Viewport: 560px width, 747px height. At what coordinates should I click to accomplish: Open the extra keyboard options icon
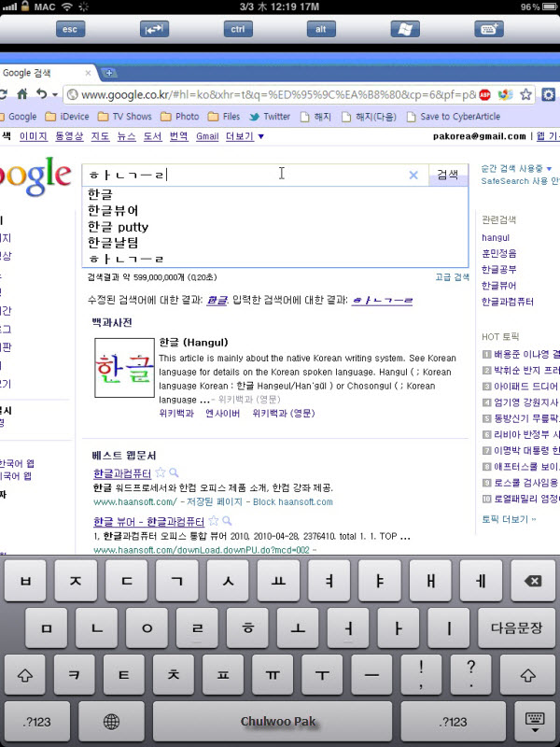[489, 29]
